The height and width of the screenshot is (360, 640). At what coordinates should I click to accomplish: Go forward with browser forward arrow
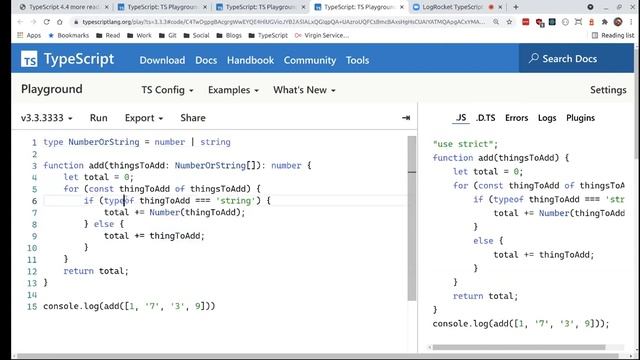click(33, 22)
